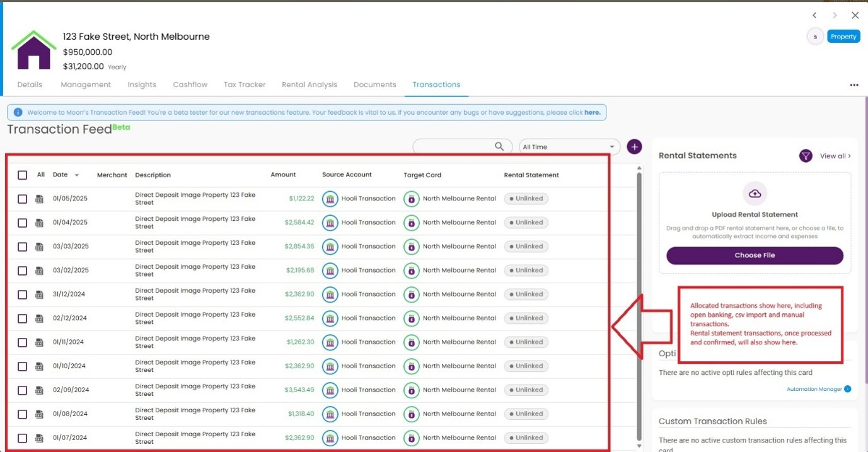Click Unlinked status on 01/07/2024 row
This screenshot has width=868, height=452.
[526, 438]
